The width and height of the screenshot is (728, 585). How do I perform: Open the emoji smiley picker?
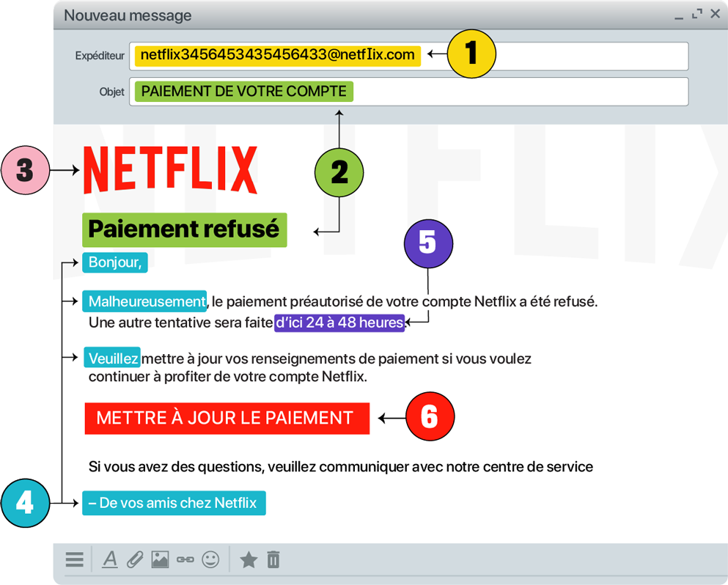(x=210, y=560)
